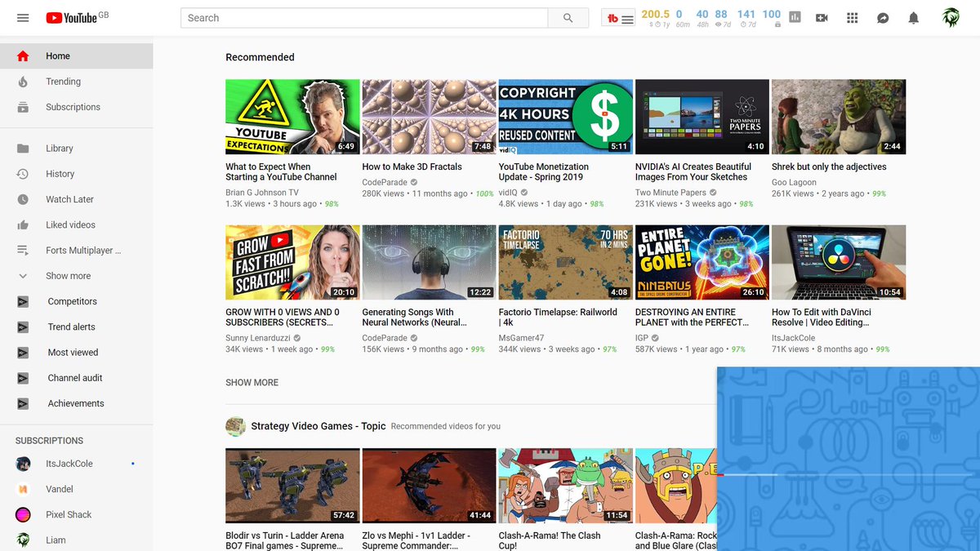
Task: Open the bar chart analytics icon
Action: pyautogui.click(x=795, y=18)
